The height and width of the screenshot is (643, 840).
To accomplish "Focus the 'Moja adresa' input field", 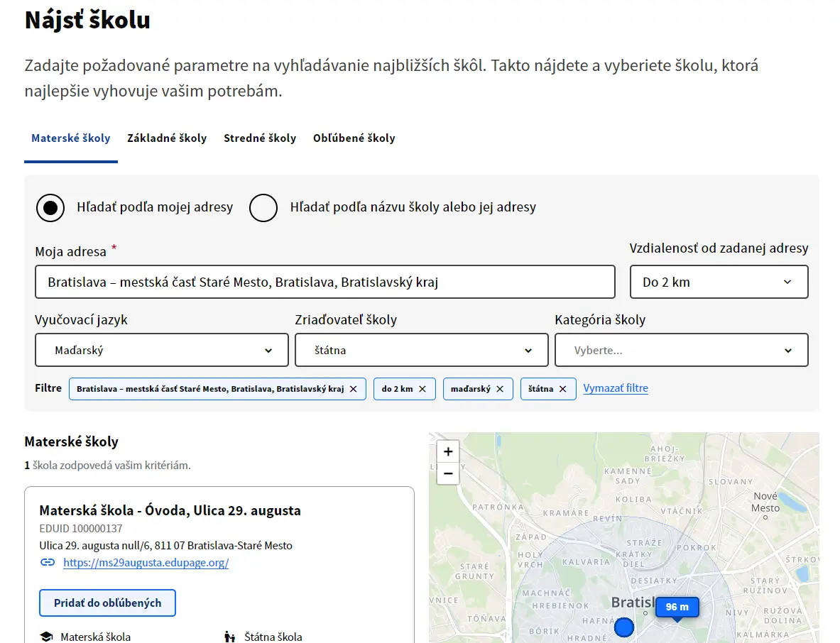I will point(324,282).
